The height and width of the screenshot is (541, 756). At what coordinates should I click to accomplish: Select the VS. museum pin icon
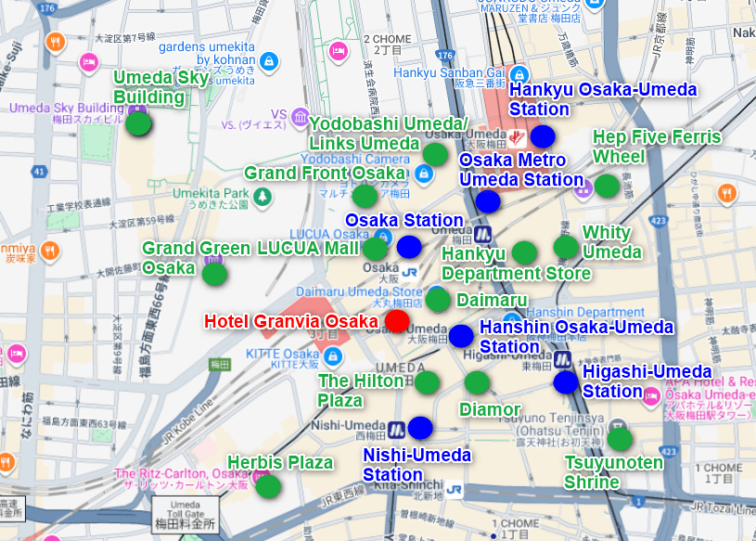point(301,117)
